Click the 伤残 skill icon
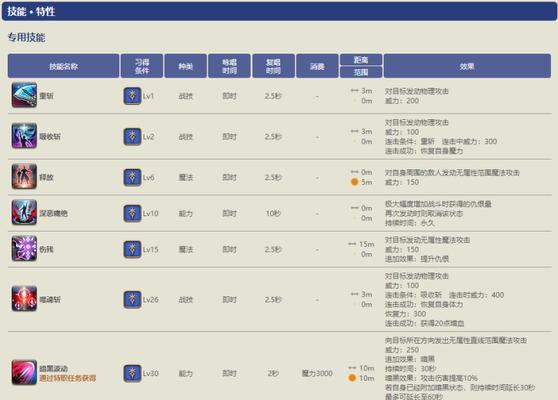The width and height of the screenshot is (558, 400). [x=24, y=248]
